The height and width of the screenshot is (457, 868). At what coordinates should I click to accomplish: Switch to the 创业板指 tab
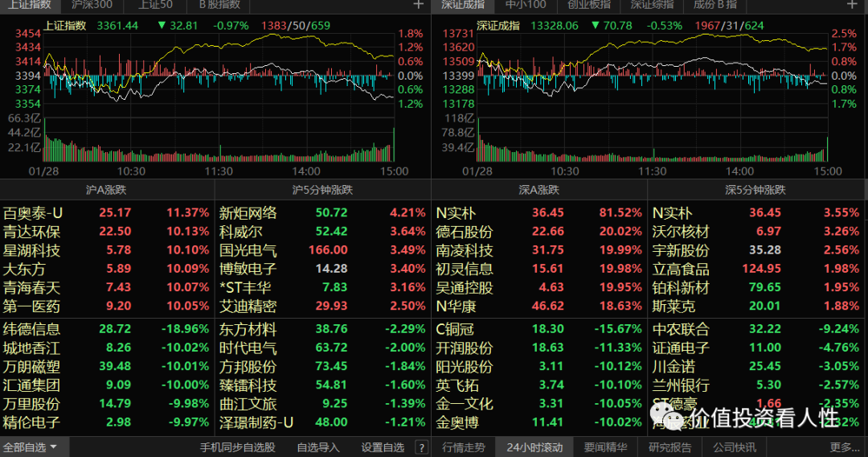589,5
